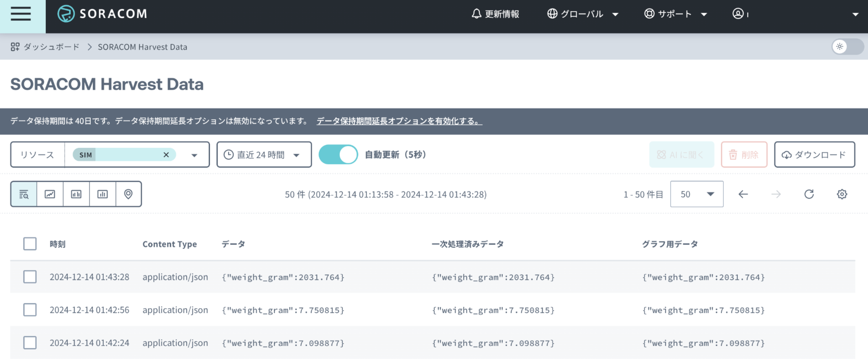
Task: Check the select-all header checkbox
Action: [x=30, y=244]
